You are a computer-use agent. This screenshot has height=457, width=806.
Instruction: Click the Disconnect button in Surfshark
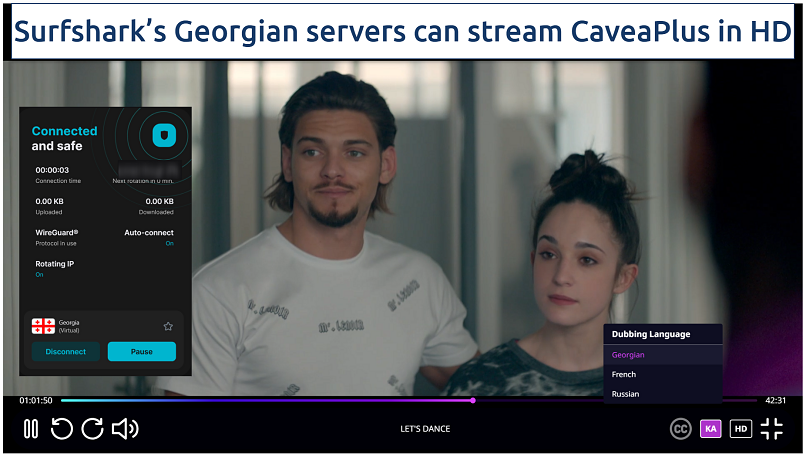pyautogui.click(x=66, y=352)
